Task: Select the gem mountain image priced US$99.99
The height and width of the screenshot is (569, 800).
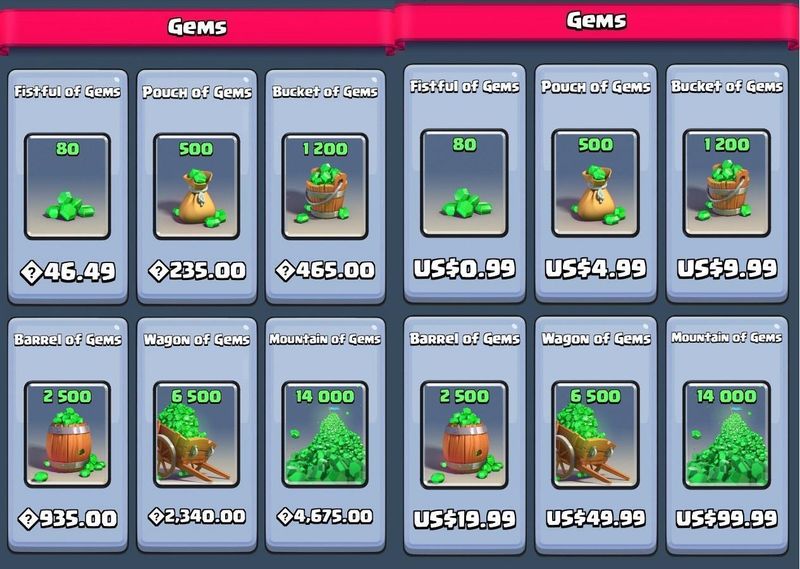Action: (x=727, y=435)
